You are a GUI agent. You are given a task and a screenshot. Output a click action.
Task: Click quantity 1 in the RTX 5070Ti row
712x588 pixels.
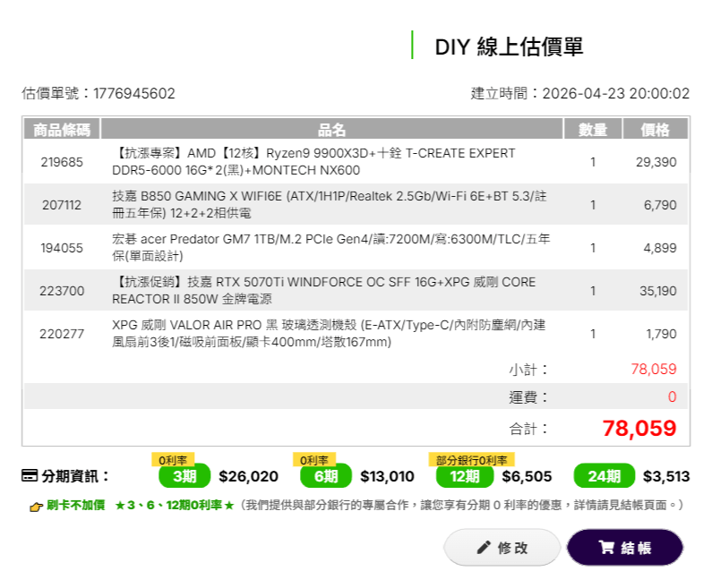[593, 291]
